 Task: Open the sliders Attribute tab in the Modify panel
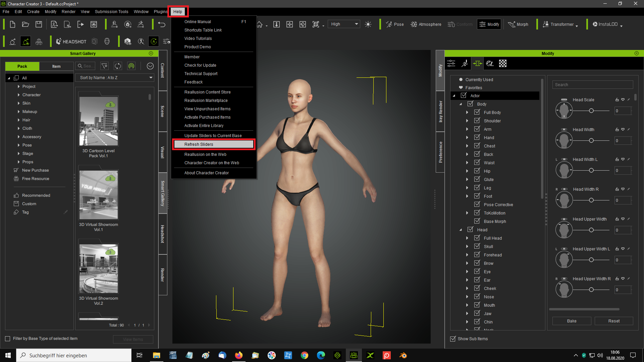click(x=451, y=63)
